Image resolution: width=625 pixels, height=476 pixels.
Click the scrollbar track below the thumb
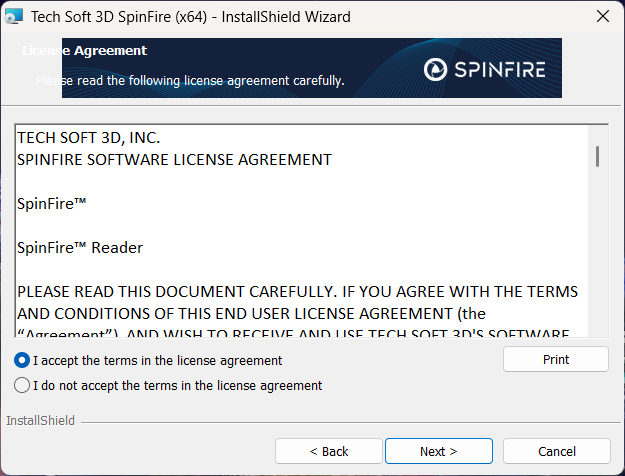tap(597, 260)
